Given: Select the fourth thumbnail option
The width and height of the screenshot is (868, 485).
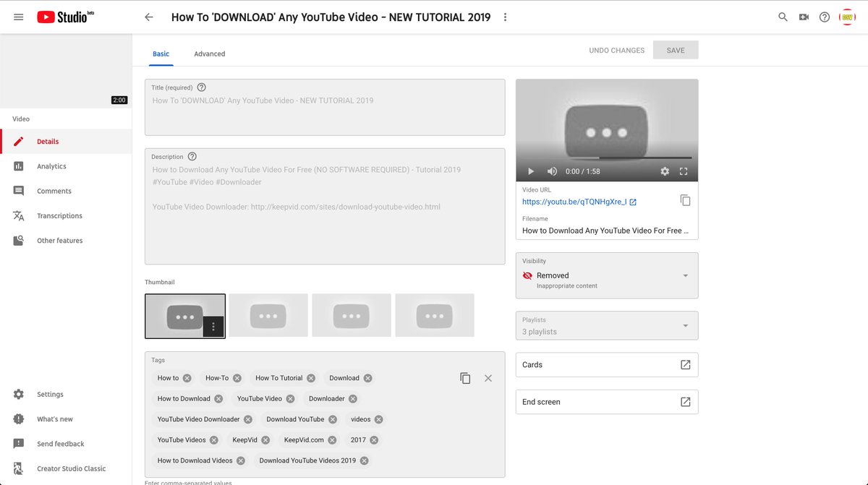Looking at the screenshot, I should 435,315.
